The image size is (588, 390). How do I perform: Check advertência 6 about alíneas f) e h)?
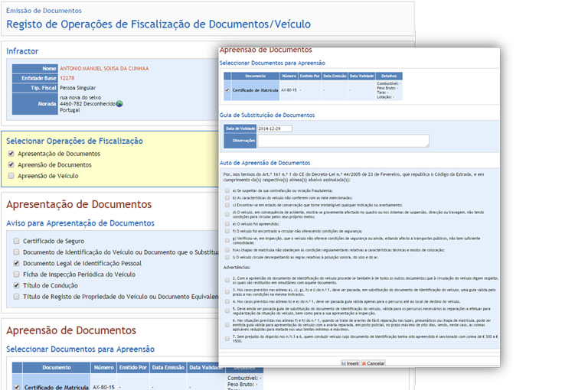point(227,325)
